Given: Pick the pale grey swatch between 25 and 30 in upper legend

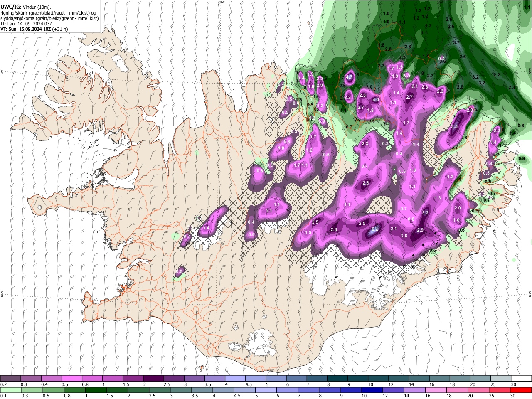Looking at the screenshot, I should point(501,379).
